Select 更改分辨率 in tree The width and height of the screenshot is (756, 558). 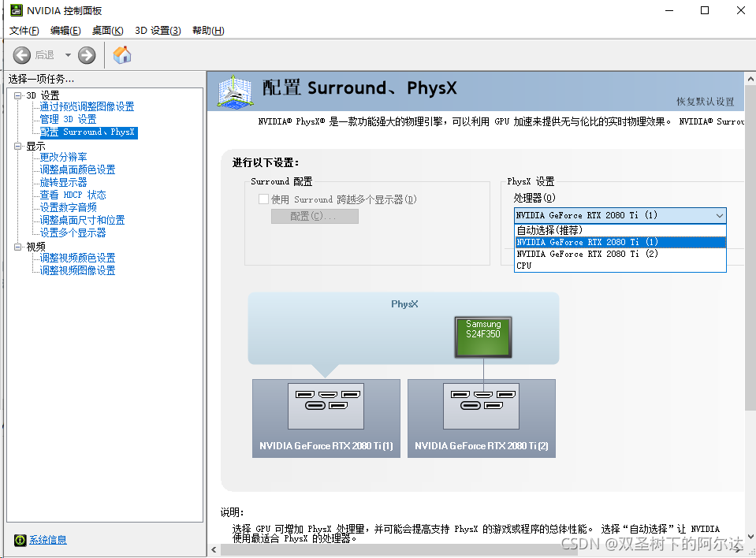click(x=63, y=157)
